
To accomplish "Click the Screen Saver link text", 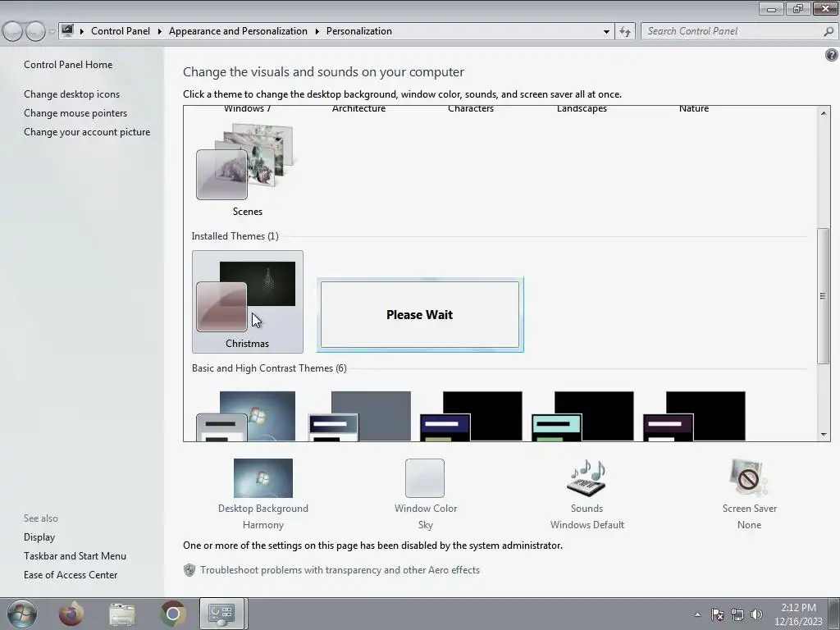I will pos(750,509).
